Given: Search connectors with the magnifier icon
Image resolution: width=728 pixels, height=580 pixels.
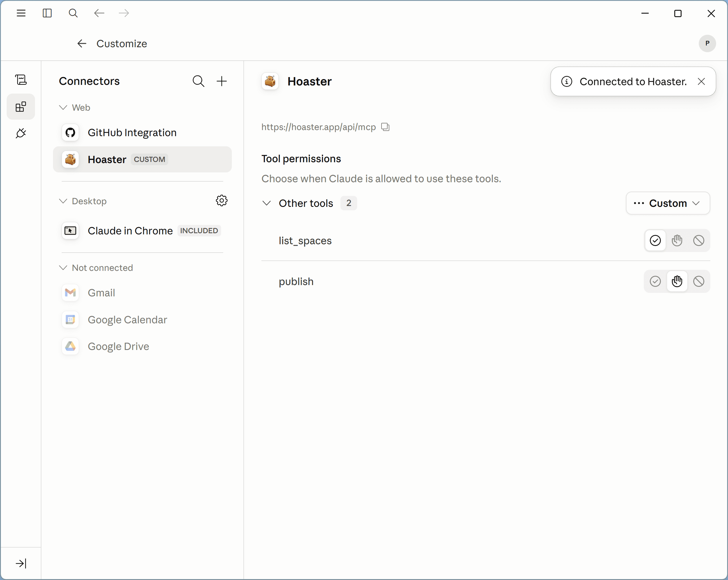Looking at the screenshot, I should pyautogui.click(x=199, y=81).
